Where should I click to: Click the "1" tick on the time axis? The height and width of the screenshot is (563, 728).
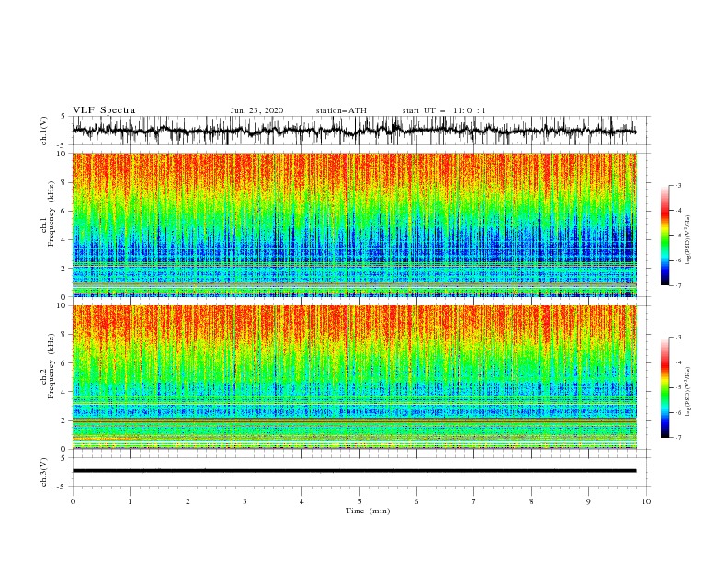130,501
